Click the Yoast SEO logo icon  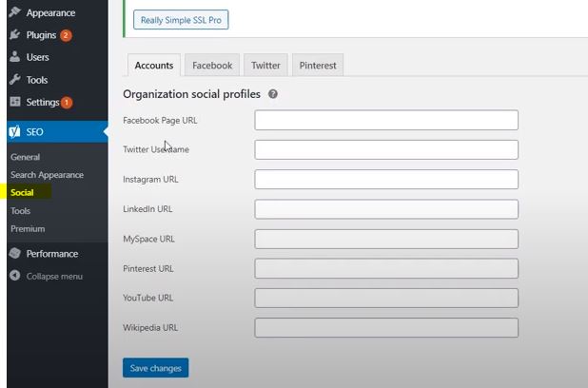click(14, 131)
